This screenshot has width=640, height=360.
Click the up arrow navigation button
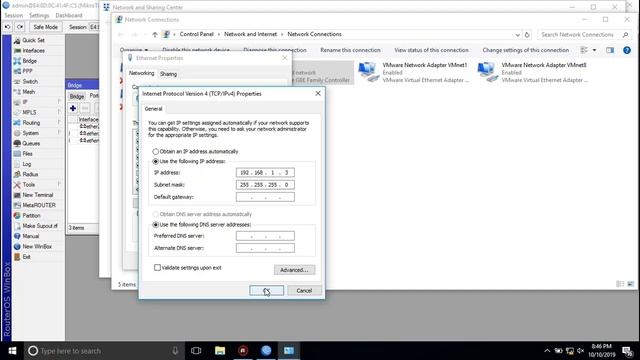[155, 35]
